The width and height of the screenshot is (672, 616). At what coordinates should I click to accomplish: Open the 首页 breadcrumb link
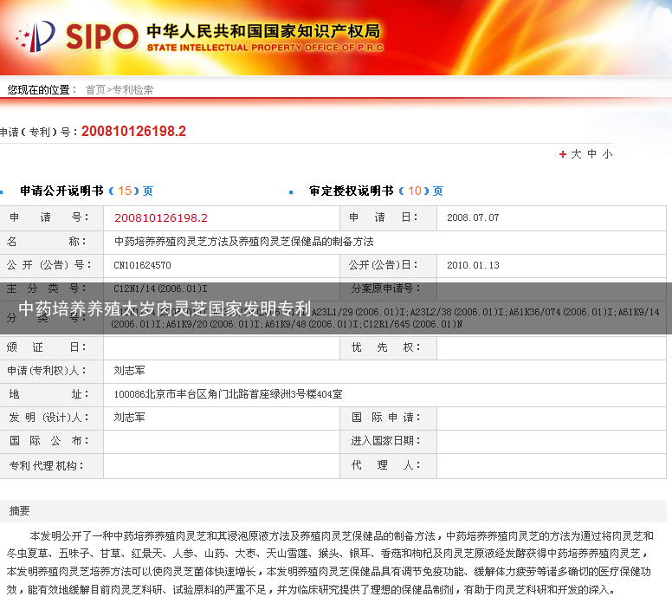pyautogui.click(x=95, y=89)
